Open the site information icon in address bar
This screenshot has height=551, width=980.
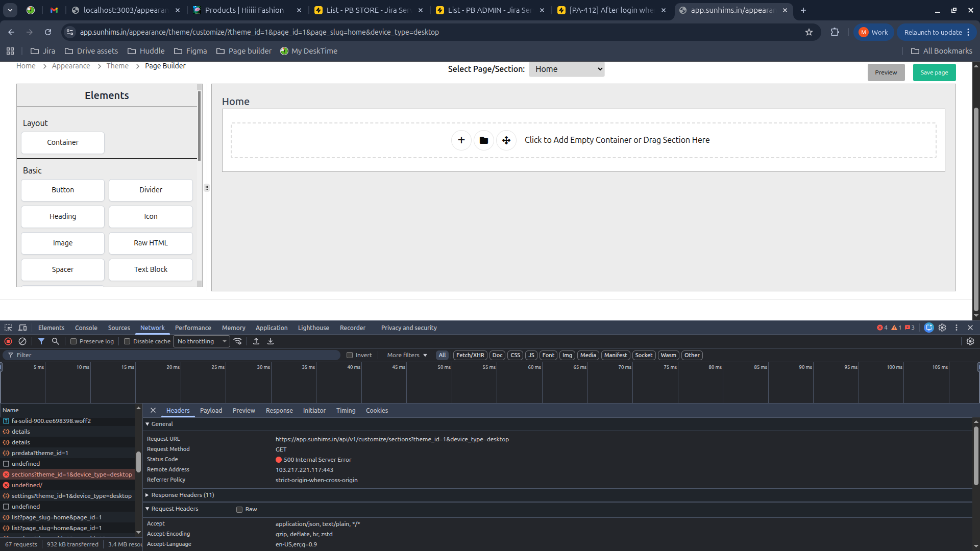pos(70,32)
